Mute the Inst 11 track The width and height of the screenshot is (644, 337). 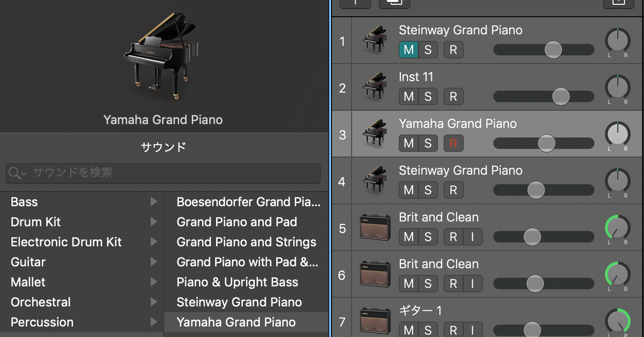pyautogui.click(x=409, y=96)
